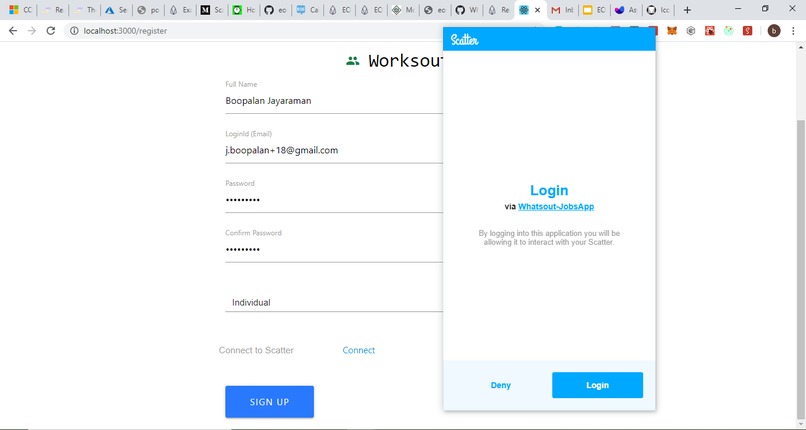Open the green circular extension icon
This screenshot has width=806, height=430.
click(x=729, y=31)
